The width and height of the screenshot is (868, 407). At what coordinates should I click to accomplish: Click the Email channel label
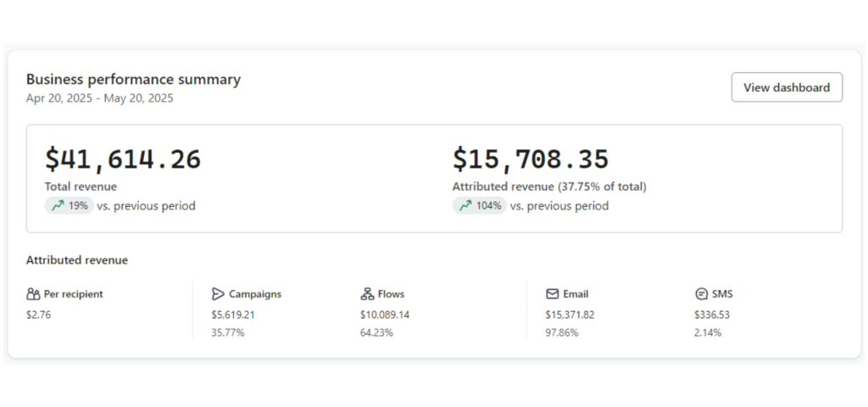[576, 294]
